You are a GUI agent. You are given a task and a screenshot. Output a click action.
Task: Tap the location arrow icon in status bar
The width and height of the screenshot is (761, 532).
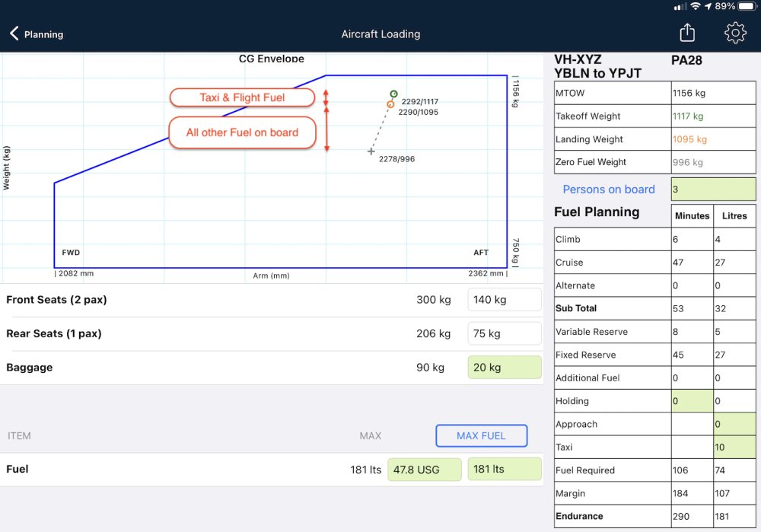(708, 6)
